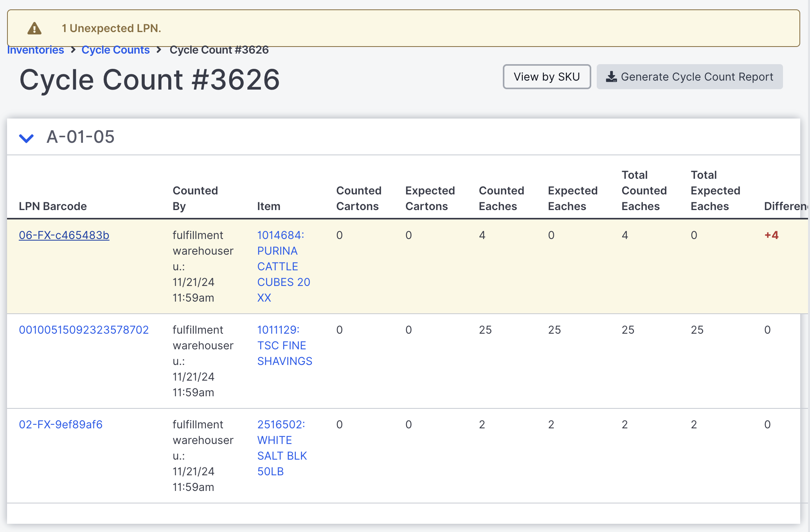
Task: Open LPN barcode 00100515092323578702
Action: [x=84, y=330]
